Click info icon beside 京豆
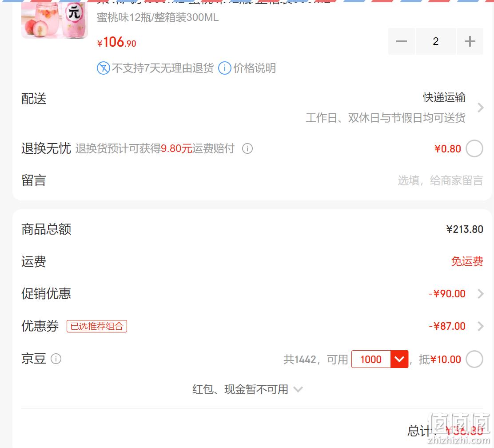This screenshot has width=494, height=448. point(56,359)
